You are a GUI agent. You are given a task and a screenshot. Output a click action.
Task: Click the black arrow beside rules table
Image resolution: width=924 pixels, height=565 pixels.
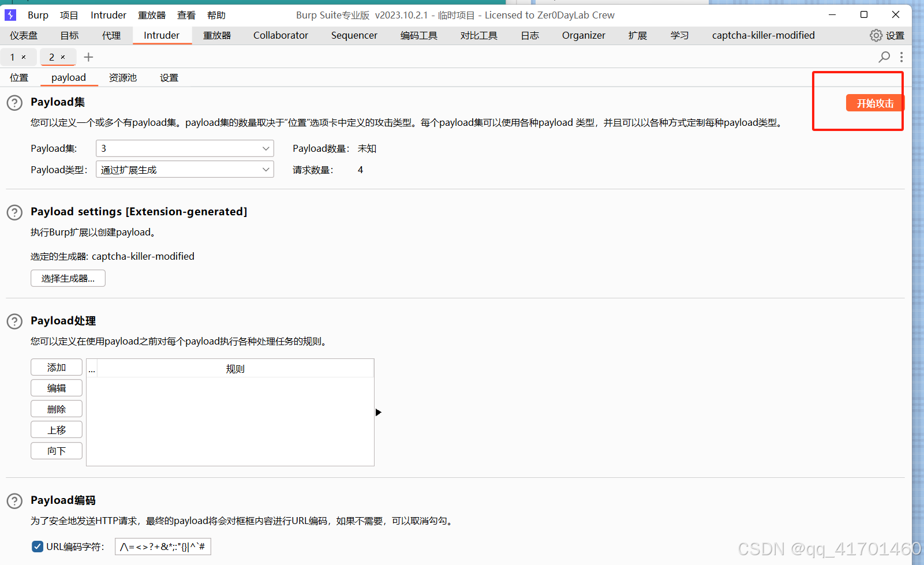point(379,412)
